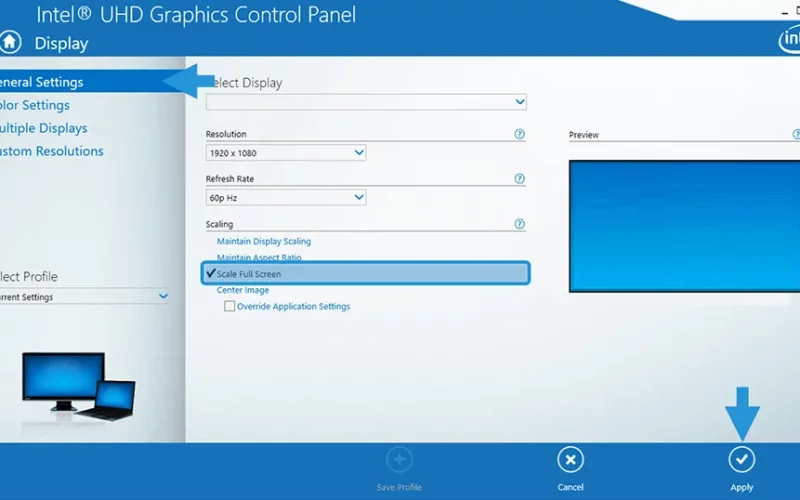
Task: Click the Display heading
Action: pyautogui.click(x=61, y=43)
